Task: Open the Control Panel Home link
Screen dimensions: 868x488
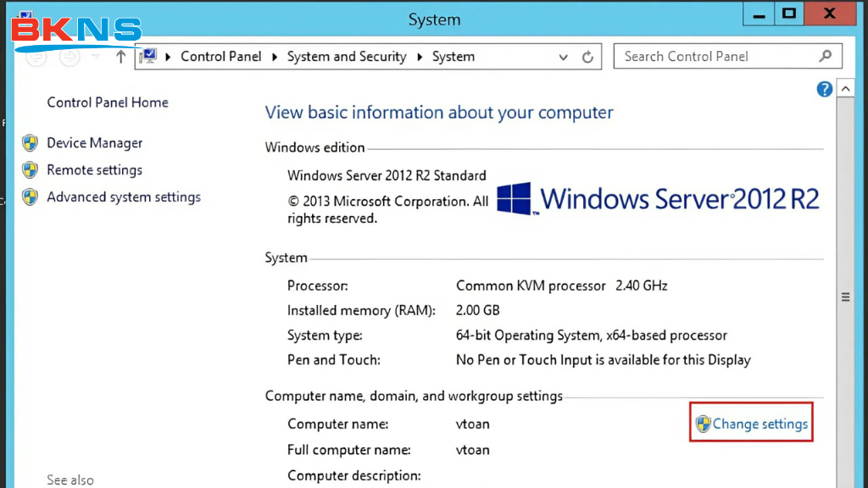Action: [108, 103]
